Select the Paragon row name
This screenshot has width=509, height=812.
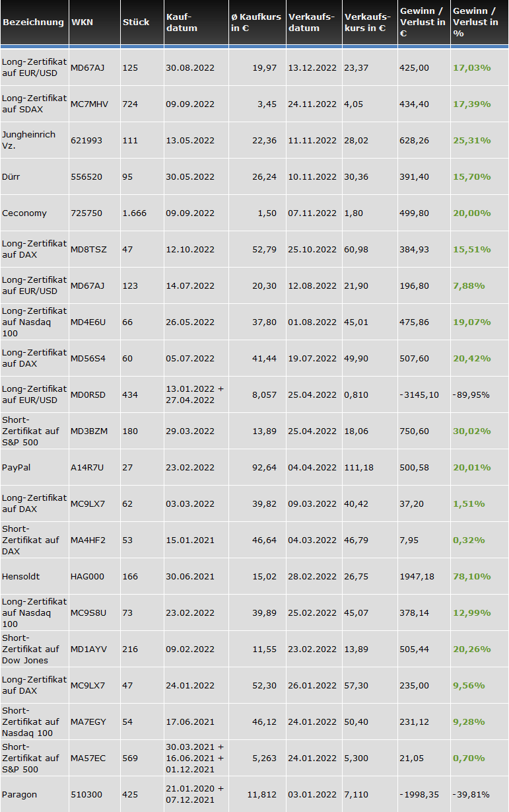click(19, 795)
